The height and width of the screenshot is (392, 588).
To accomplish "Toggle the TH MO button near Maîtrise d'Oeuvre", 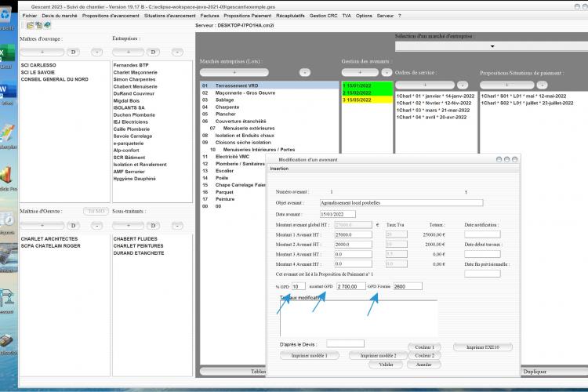I will pyautogui.click(x=96, y=211).
